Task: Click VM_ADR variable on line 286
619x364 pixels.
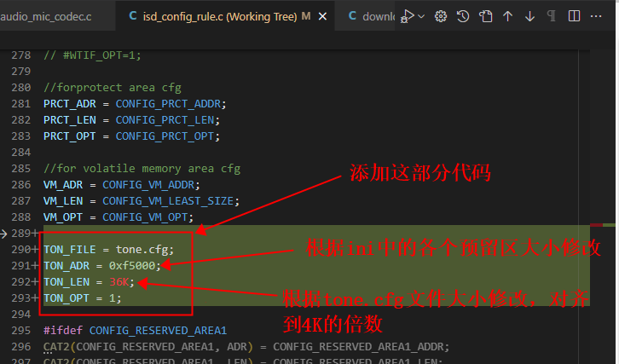Action: click(63, 185)
